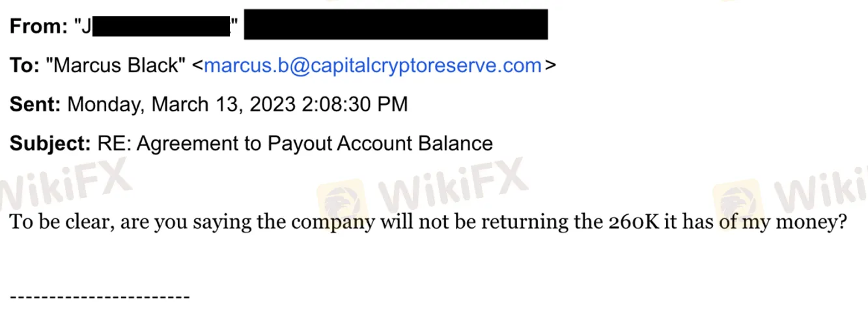Screen dimensions: 868x316
Task: Click the "Subject:" header label
Action: tap(50, 143)
